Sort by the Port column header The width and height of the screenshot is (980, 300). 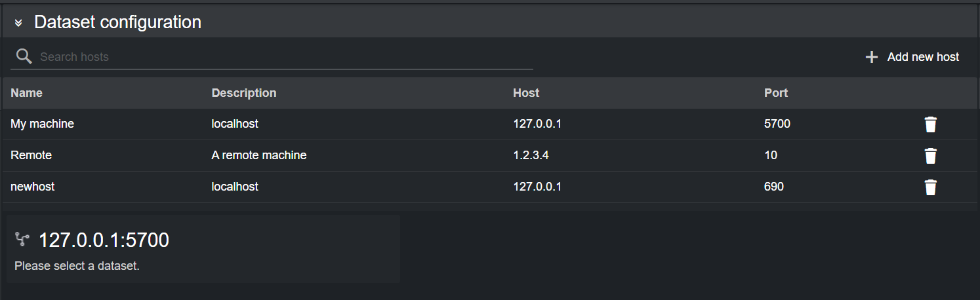click(x=776, y=93)
